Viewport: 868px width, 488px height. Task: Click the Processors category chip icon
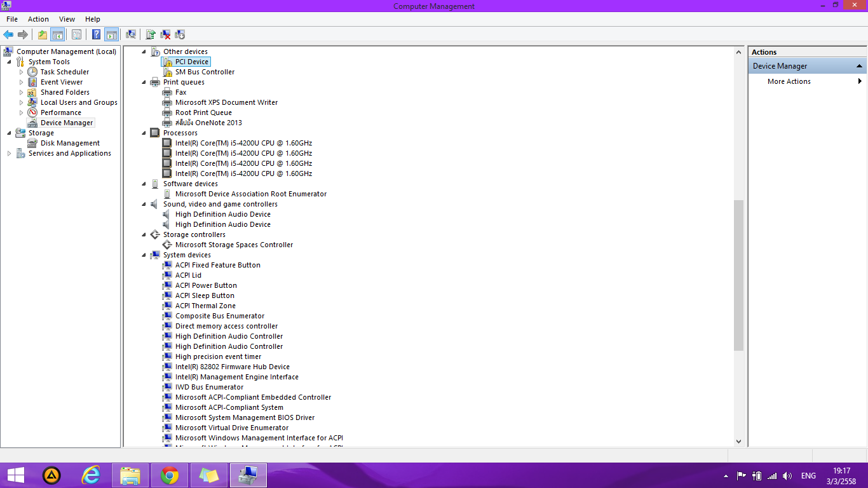[x=155, y=133]
